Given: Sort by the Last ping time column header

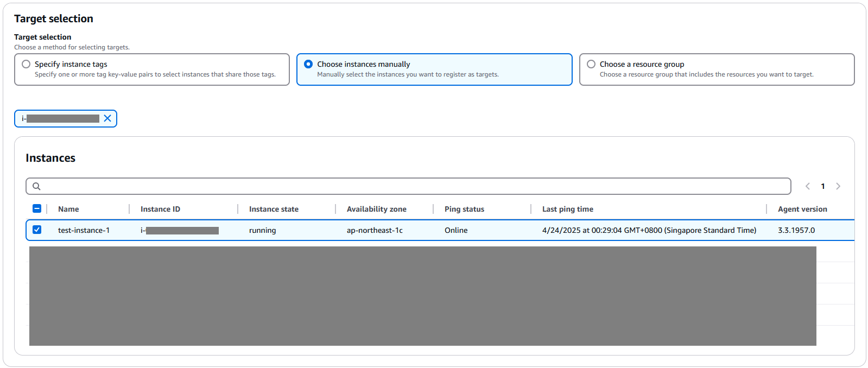Looking at the screenshot, I should click(568, 209).
